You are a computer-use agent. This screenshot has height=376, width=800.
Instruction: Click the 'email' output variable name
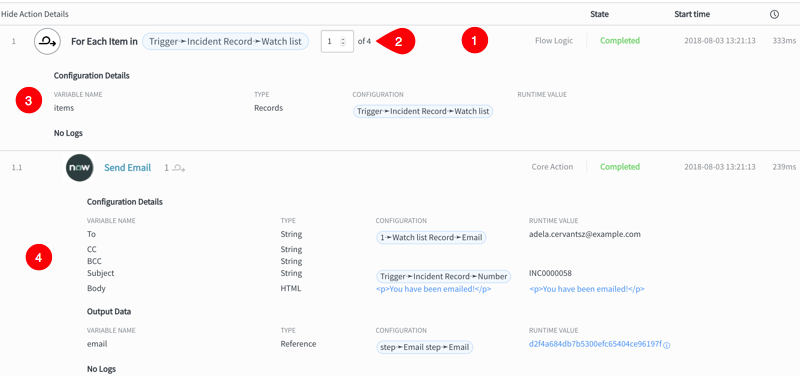point(97,344)
